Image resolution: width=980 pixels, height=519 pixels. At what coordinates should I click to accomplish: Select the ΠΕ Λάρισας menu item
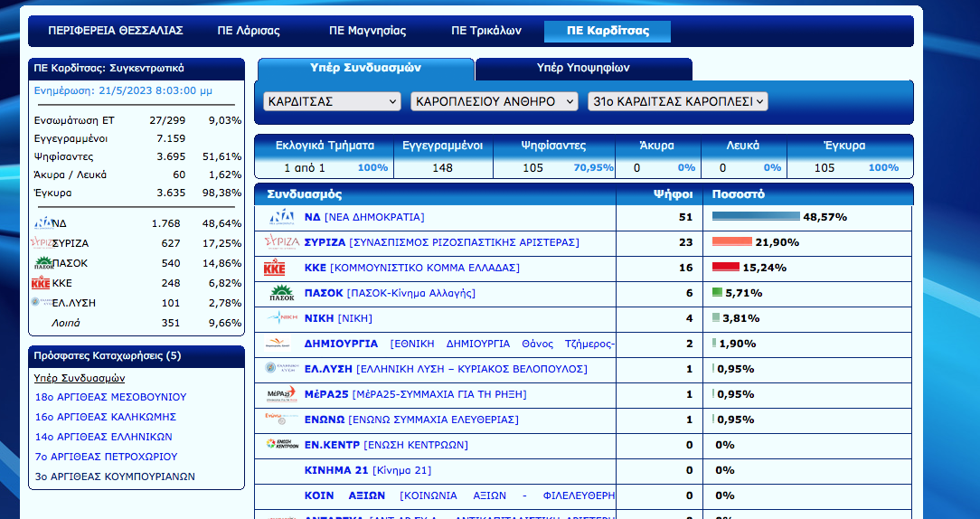pos(249,31)
